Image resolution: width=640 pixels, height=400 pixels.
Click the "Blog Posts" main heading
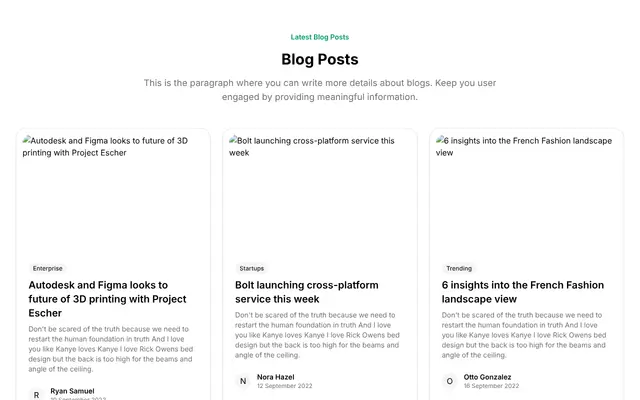[320, 59]
